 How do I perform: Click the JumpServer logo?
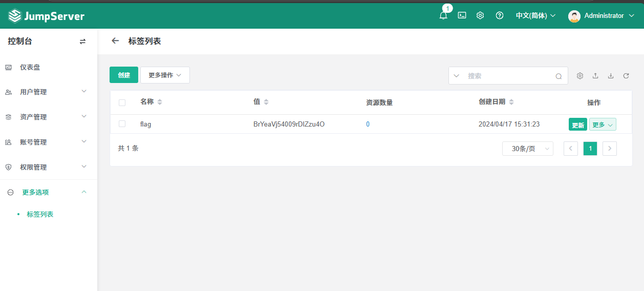point(46,16)
